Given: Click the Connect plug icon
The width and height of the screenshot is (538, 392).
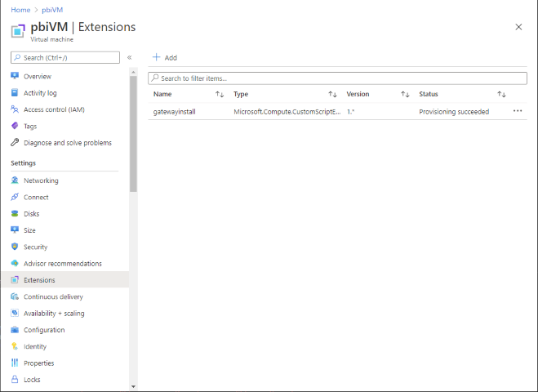Looking at the screenshot, I should coord(15,197).
